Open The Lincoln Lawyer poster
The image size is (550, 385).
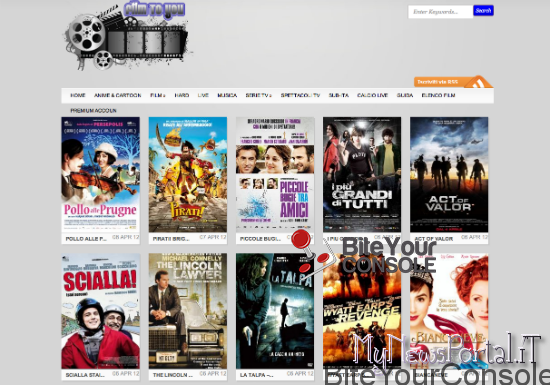(x=188, y=311)
